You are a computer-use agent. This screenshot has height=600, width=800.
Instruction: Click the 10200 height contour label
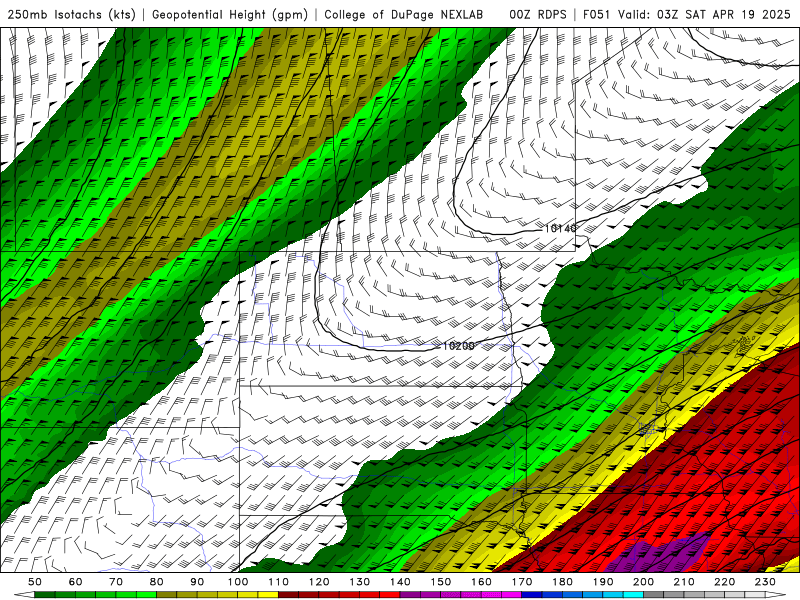[x=458, y=346]
